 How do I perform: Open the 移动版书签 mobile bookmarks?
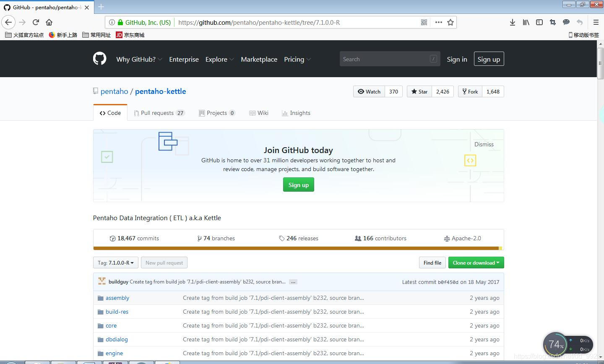point(583,35)
